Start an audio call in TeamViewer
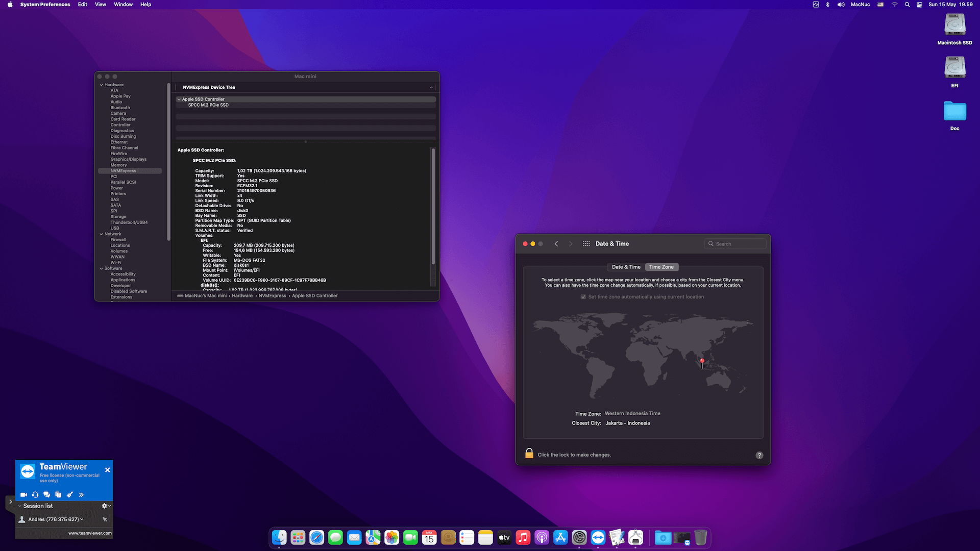The image size is (980, 551). tap(35, 494)
